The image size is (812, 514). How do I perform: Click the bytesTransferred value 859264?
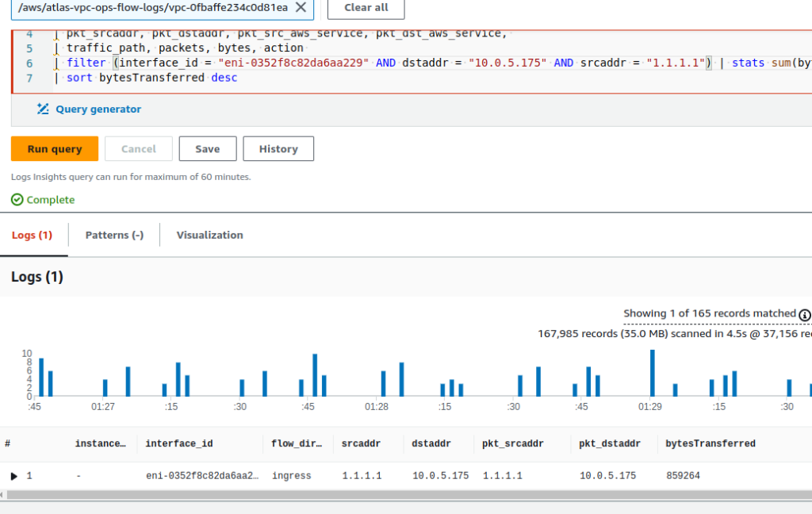(684, 476)
